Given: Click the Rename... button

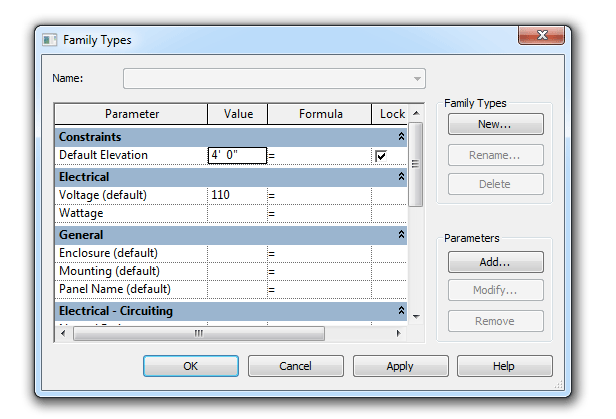Looking at the screenshot, I should tap(496, 155).
